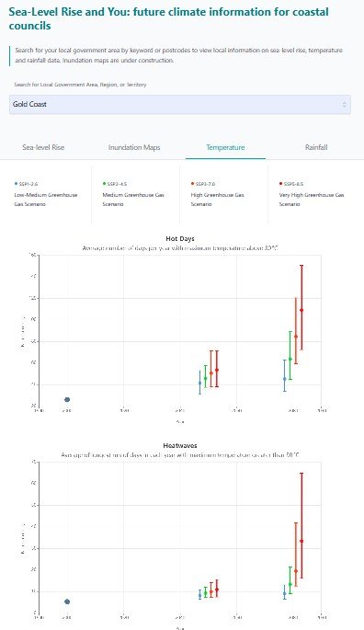Open the Inundation Maps tab
Image resolution: width=364 pixels, height=630 pixels.
134,147
